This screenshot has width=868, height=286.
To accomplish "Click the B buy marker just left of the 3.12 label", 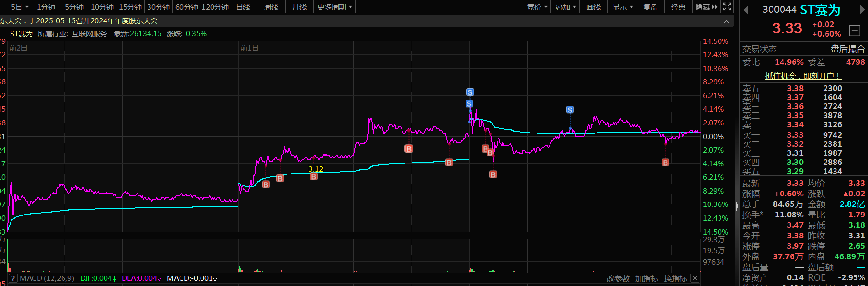I will 280,178.
